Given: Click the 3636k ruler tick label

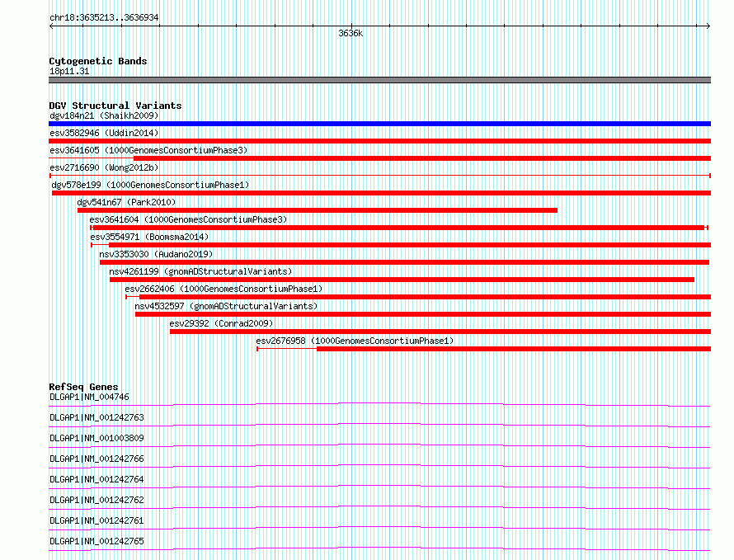Looking at the screenshot, I should pos(351,33).
